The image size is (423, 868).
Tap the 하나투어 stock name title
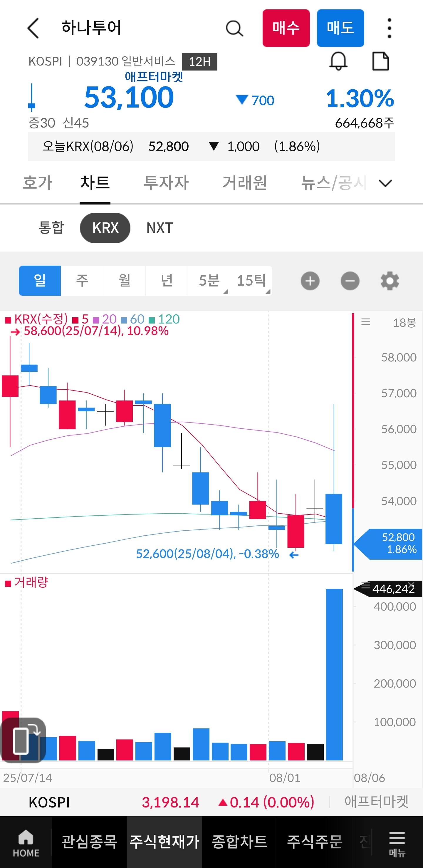(91, 28)
